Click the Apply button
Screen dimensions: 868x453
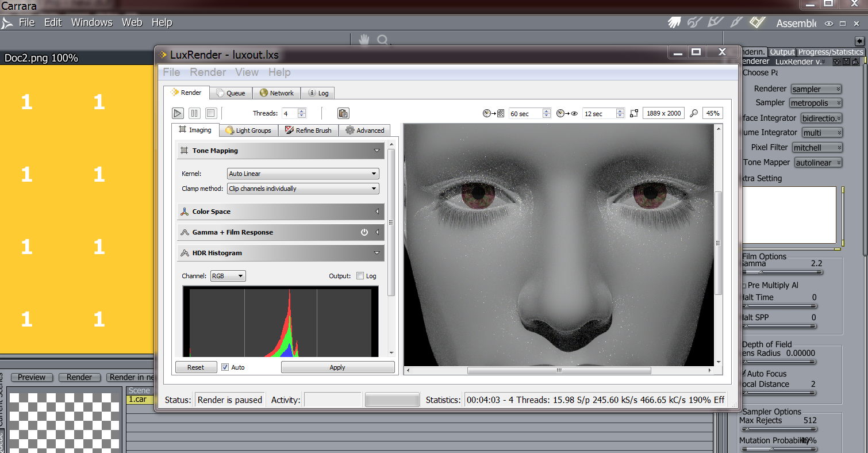coord(337,367)
